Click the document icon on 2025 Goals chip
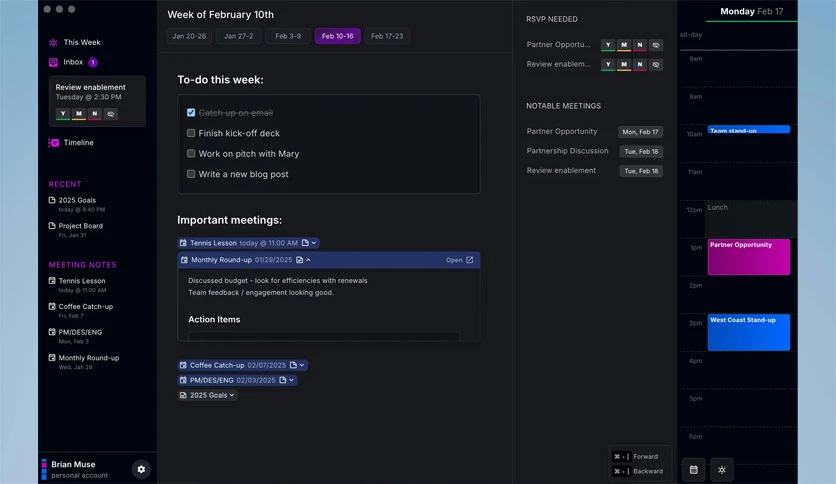The image size is (836, 484). (183, 395)
